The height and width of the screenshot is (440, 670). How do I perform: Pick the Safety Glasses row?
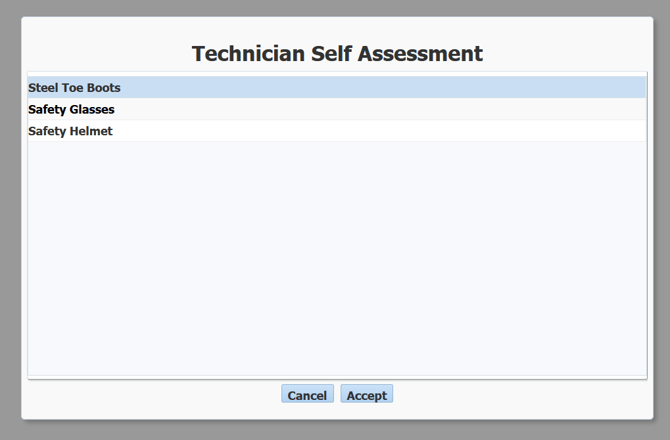pos(337,110)
